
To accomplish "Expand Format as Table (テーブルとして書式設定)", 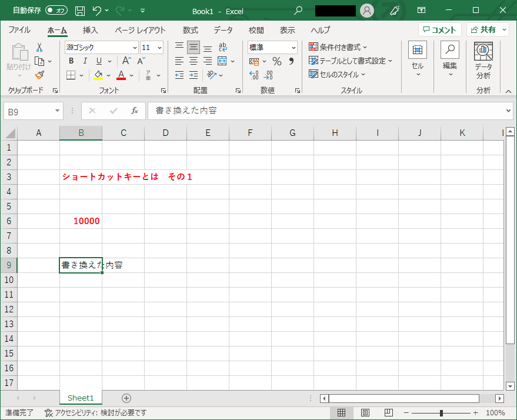I will click(350, 61).
